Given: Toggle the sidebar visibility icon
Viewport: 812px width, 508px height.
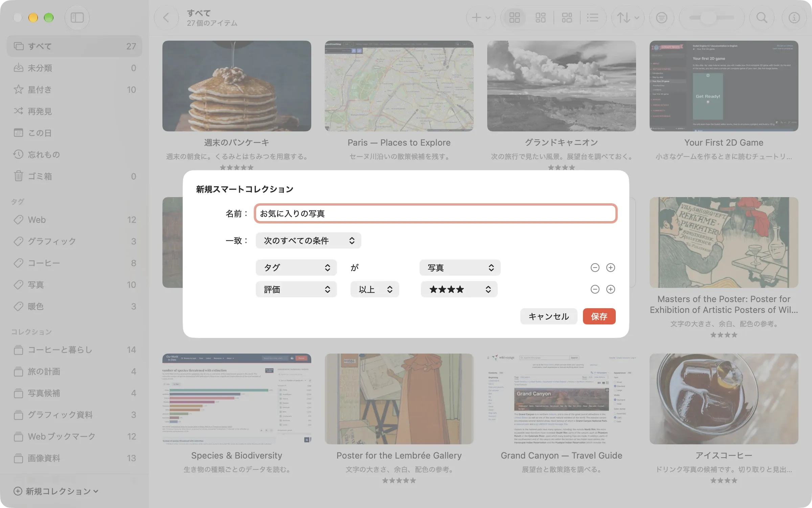Looking at the screenshot, I should pyautogui.click(x=77, y=18).
